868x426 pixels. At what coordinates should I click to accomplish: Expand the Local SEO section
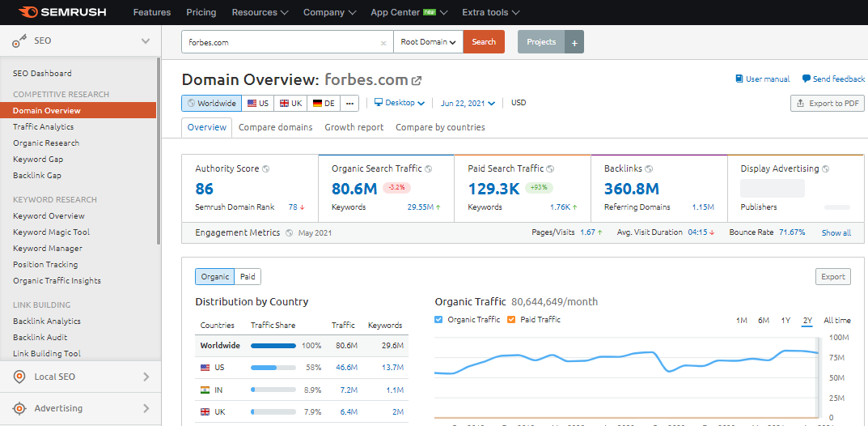pyautogui.click(x=146, y=377)
